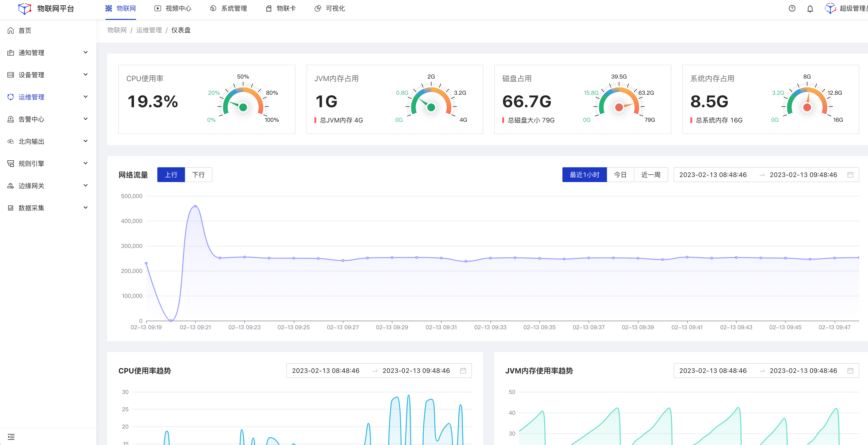This screenshot has width=868, height=445.
Task: Click the CPU trend calendar icon
Action: (463, 371)
